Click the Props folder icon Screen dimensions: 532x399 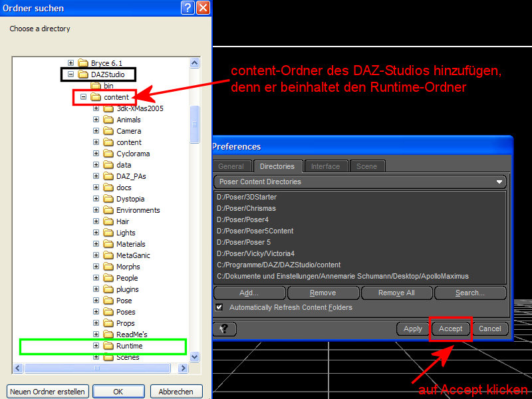(108, 323)
